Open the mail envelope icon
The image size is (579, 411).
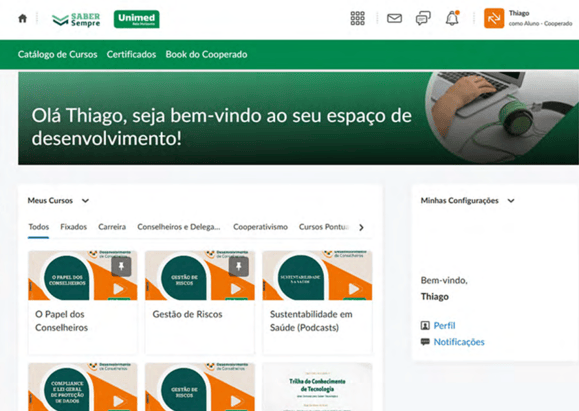tap(394, 18)
